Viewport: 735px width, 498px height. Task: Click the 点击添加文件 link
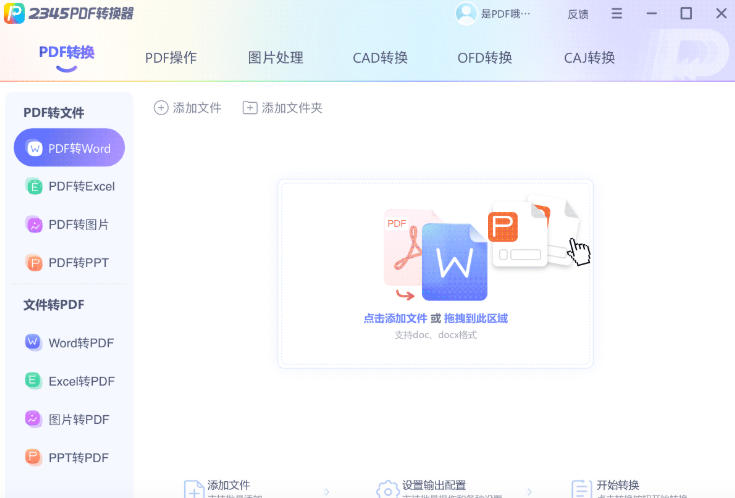pyautogui.click(x=395, y=318)
